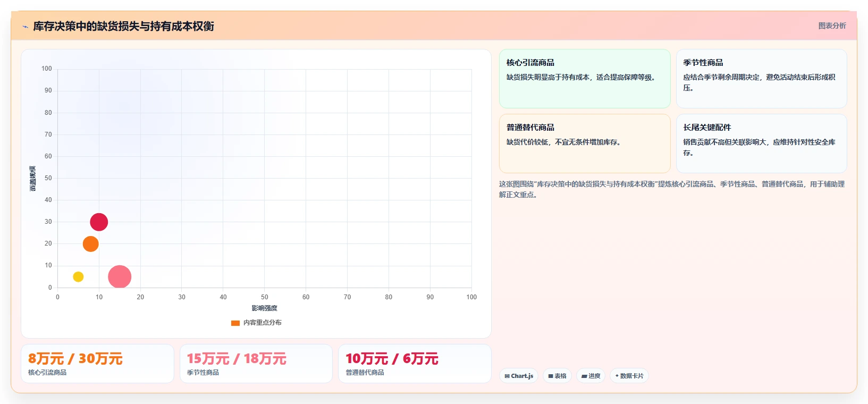Click text 销售贡献不高但关联影响大
Viewport: 868px width, 404px height.
click(724, 142)
